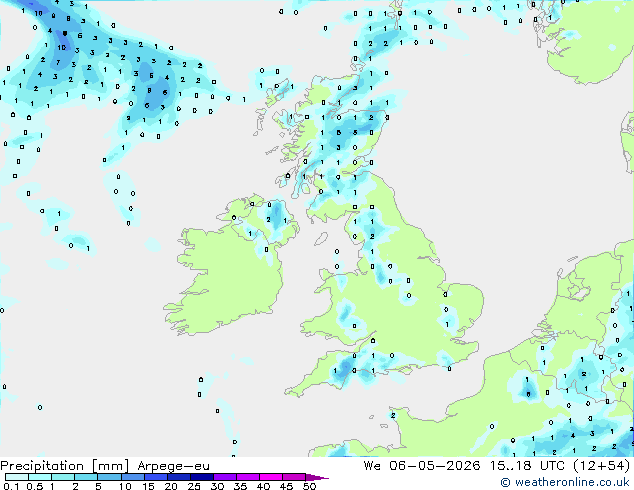Pick the 10–15 mm legend color swatch
Viewport: 634px width, 490px height.
tap(132, 477)
